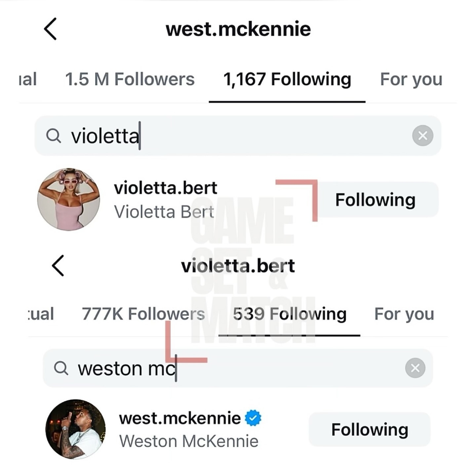Toggle Following button for violetta.bert

375,200
